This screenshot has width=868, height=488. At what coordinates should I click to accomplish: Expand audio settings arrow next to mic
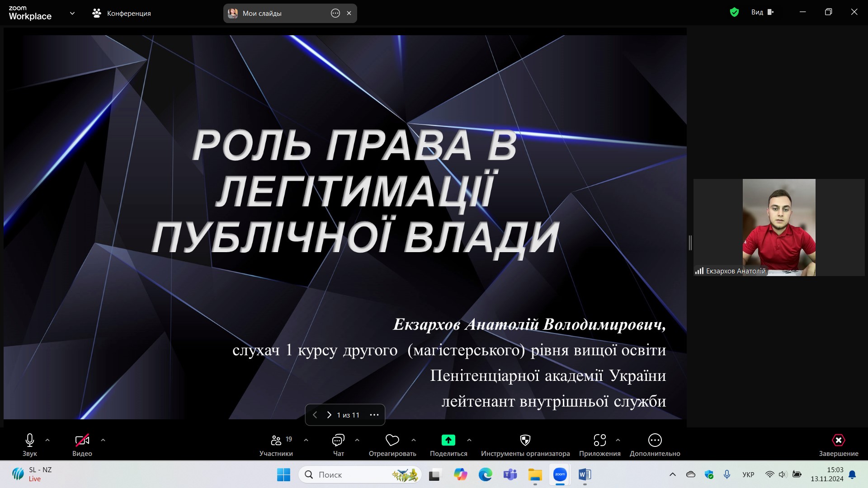click(47, 440)
